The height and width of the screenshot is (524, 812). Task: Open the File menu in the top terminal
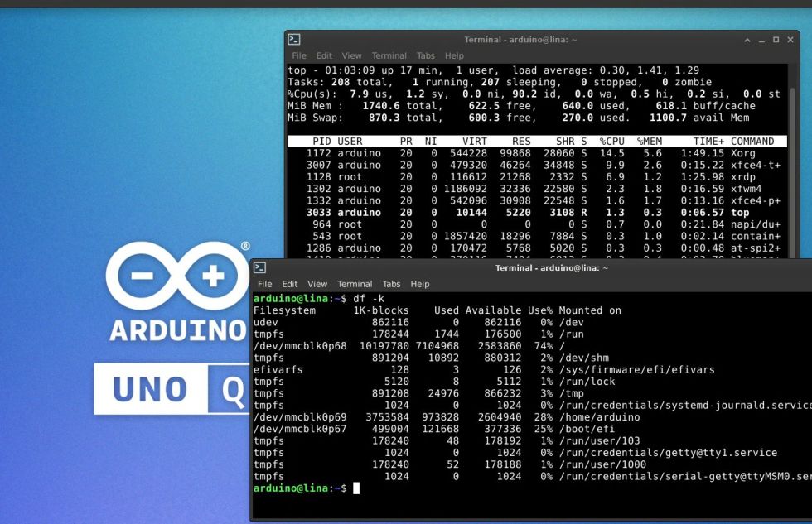[298, 55]
